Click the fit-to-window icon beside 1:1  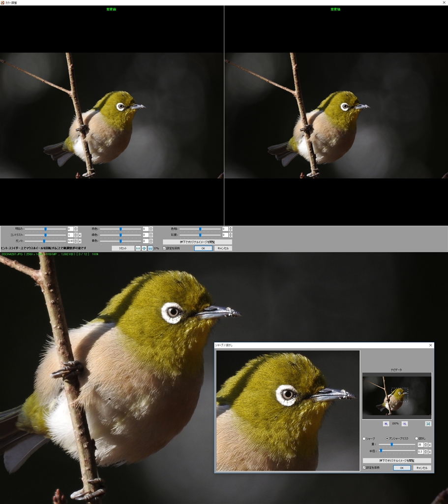[x=144, y=249]
